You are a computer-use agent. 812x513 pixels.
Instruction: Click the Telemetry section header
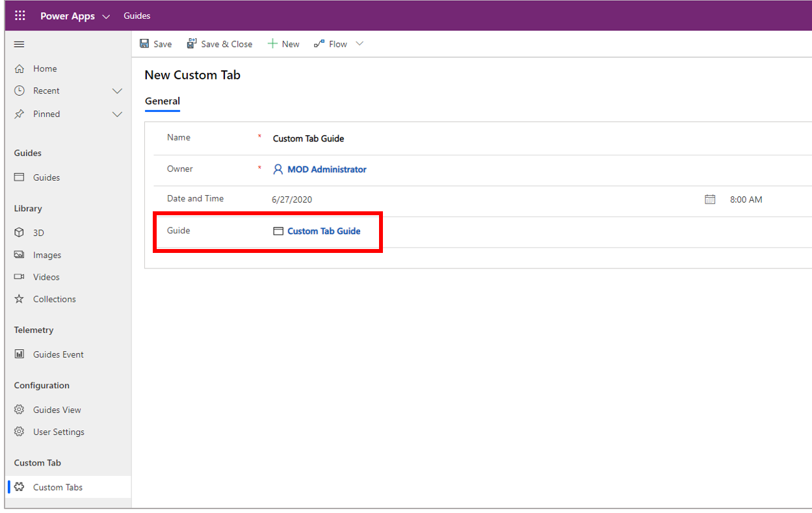pyautogui.click(x=34, y=330)
